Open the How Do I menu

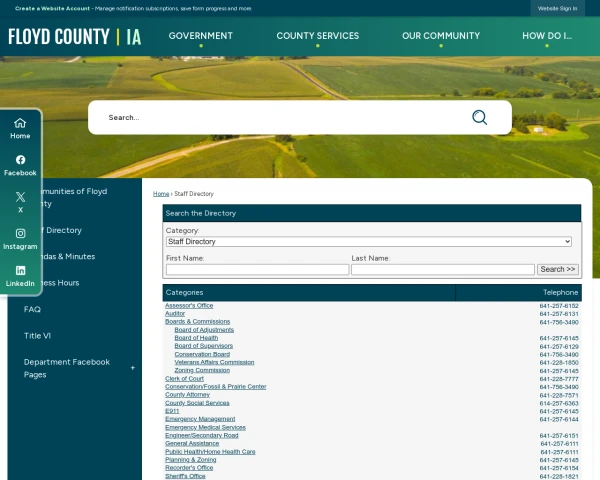tap(547, 36)
